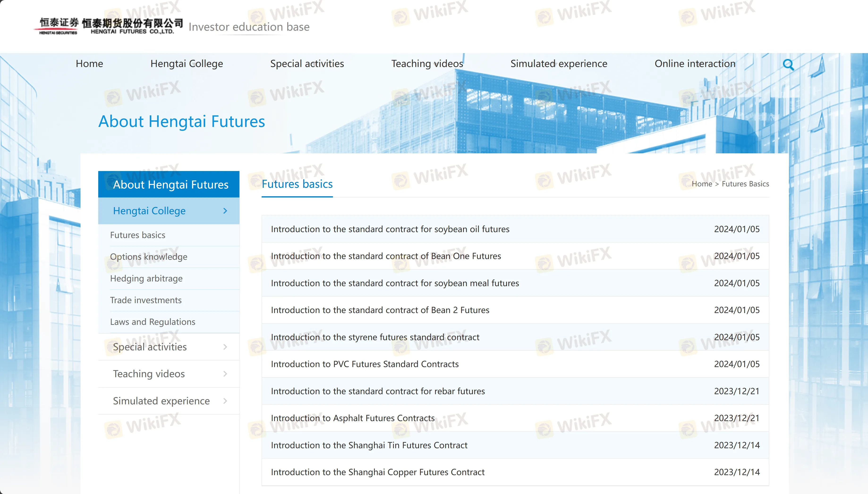Expand Special activities sidebar chevron
The height and width of the screenshot is (494, 868).
[x=225, y=347]
